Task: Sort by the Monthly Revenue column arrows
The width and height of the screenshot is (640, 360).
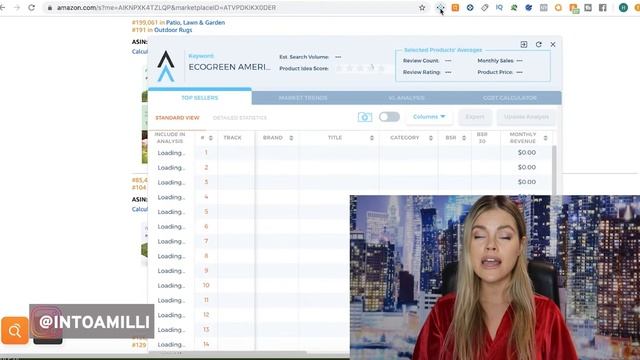Action: [x=545, y=138]
